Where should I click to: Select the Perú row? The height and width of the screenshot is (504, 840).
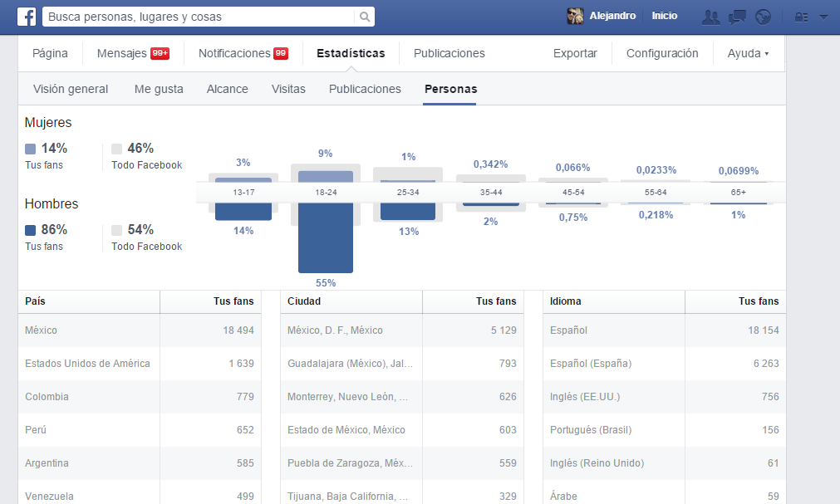(x=140, y=430)
